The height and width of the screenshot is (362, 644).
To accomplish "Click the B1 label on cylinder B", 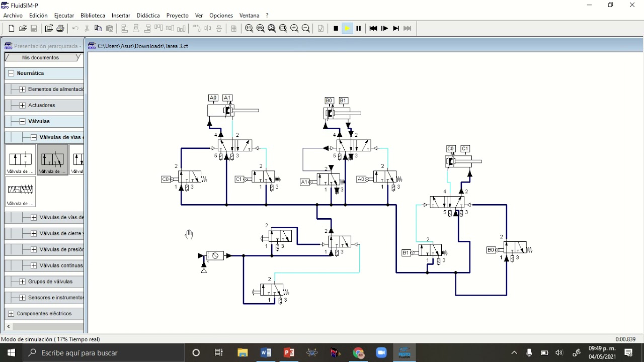I will (343, 101).
